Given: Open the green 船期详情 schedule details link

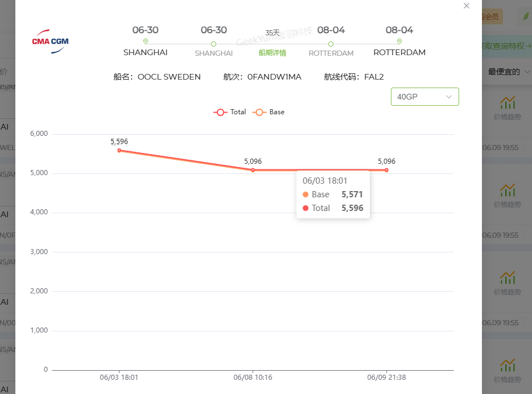Looking at the screenshot, I should (x=273, y=53).
